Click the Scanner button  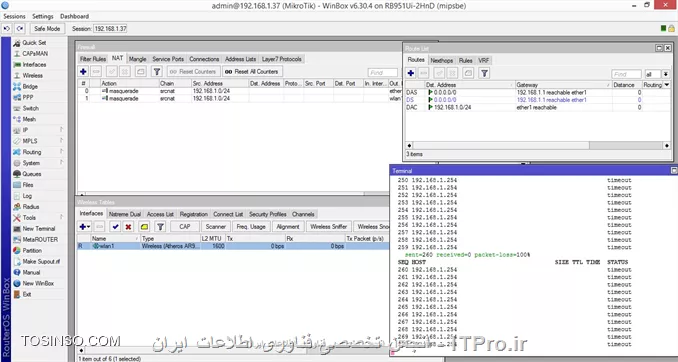(216, 227)
